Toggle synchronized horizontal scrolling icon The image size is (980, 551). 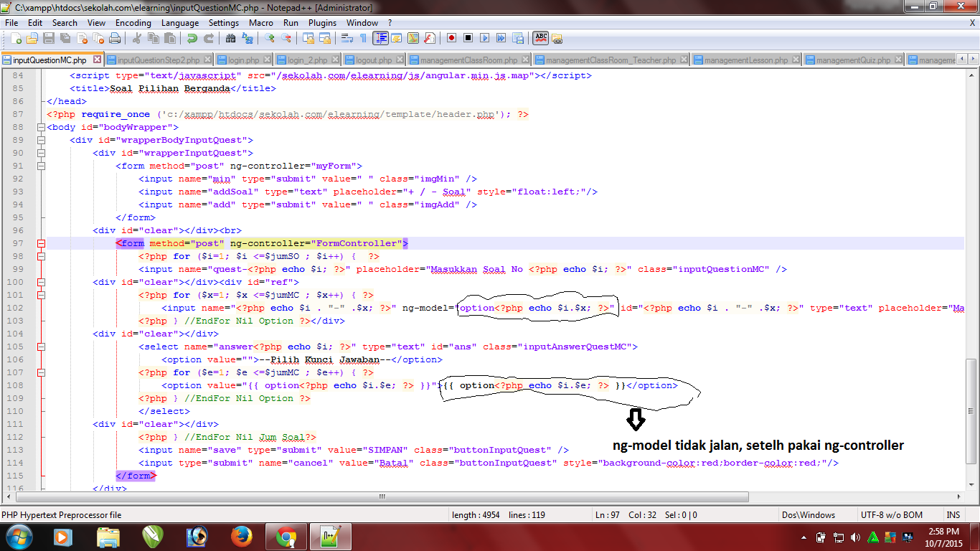tap(325, 38)
